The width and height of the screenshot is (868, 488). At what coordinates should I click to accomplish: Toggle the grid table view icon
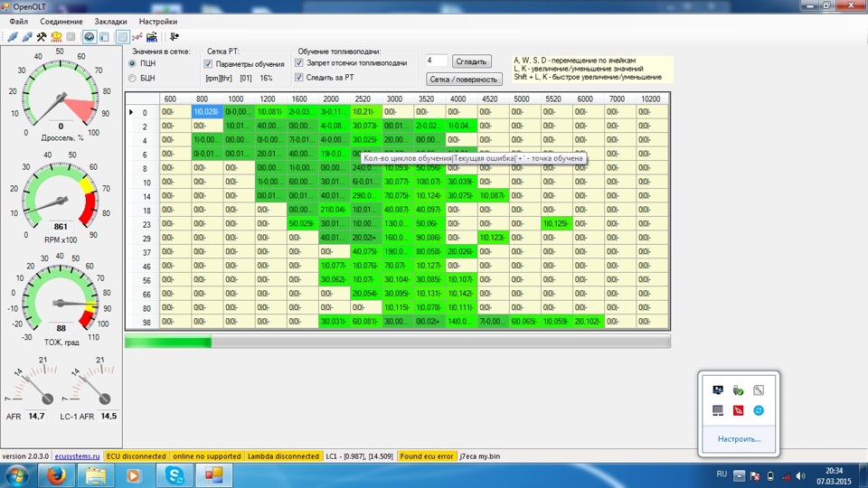pos(122,37)
